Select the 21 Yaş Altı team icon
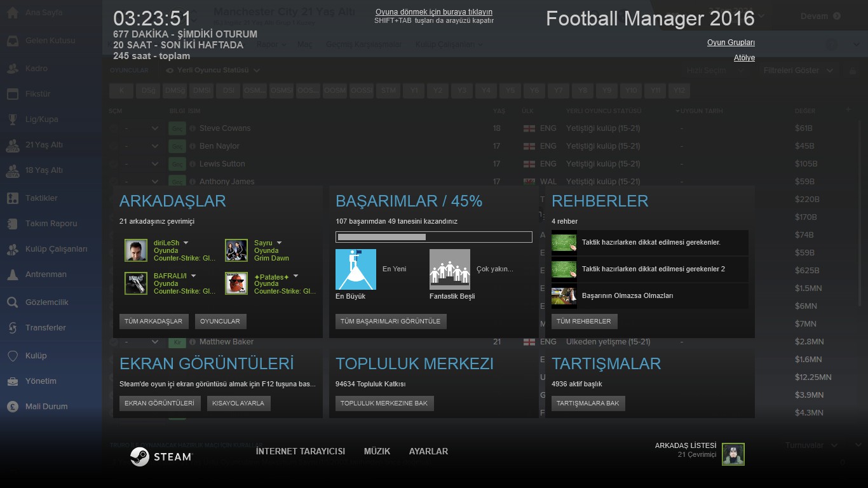This screenshot has width=868, height=488. point(13,145)
